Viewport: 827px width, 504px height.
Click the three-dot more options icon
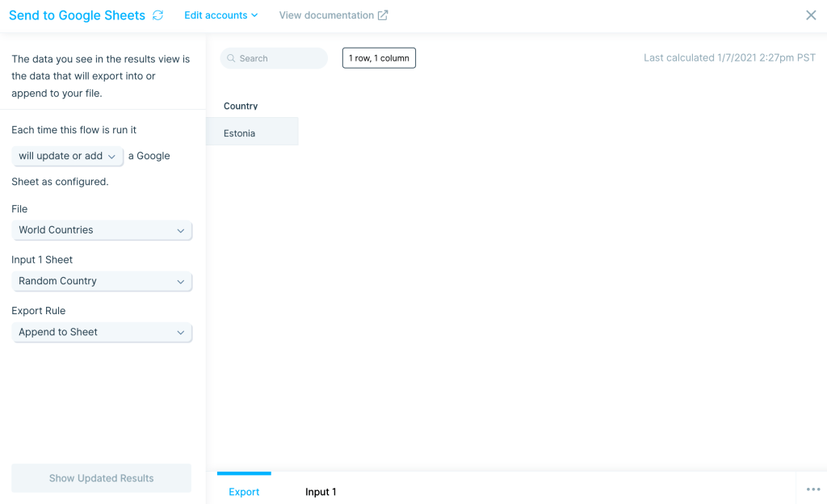coord(812,489)
